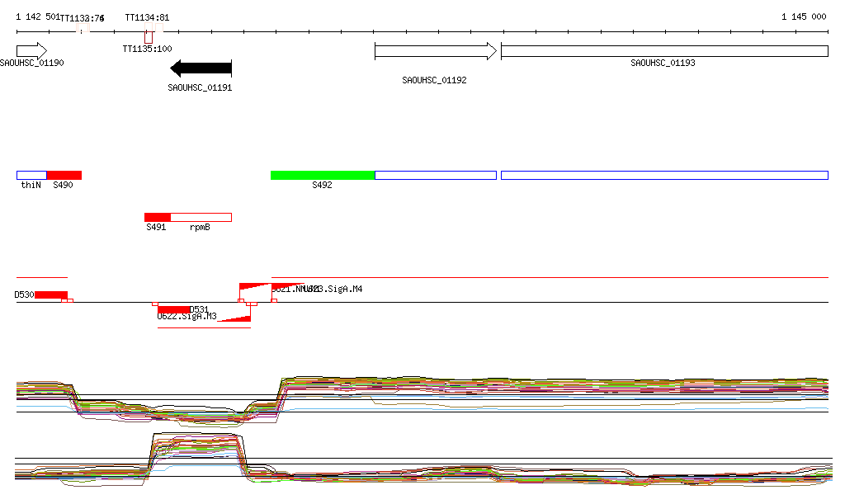Screen dimensions: 845x504
Task: Click the red TT1135:100 terminator marker
Action: click(149, 37)
